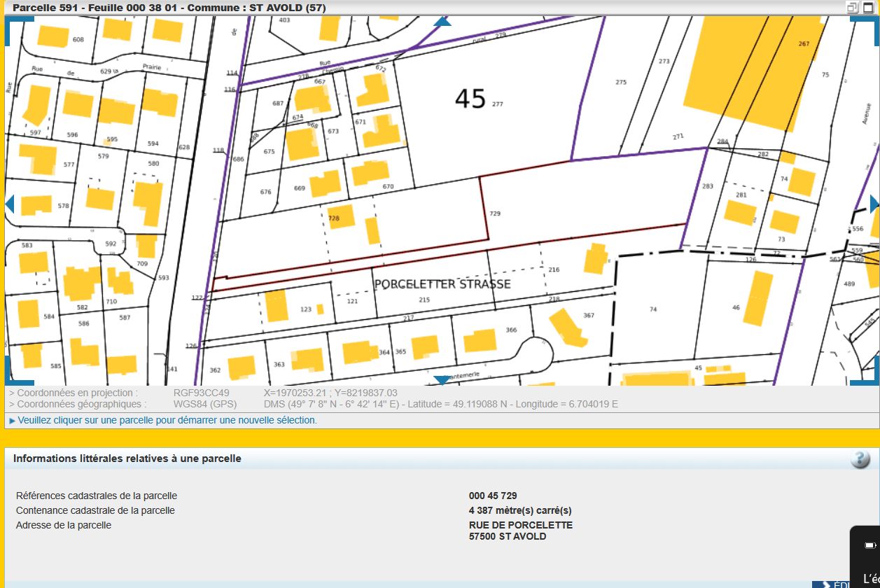Pan the map north with the top arrow
This screenshot has height=588, width=880.
click(442, 22)
